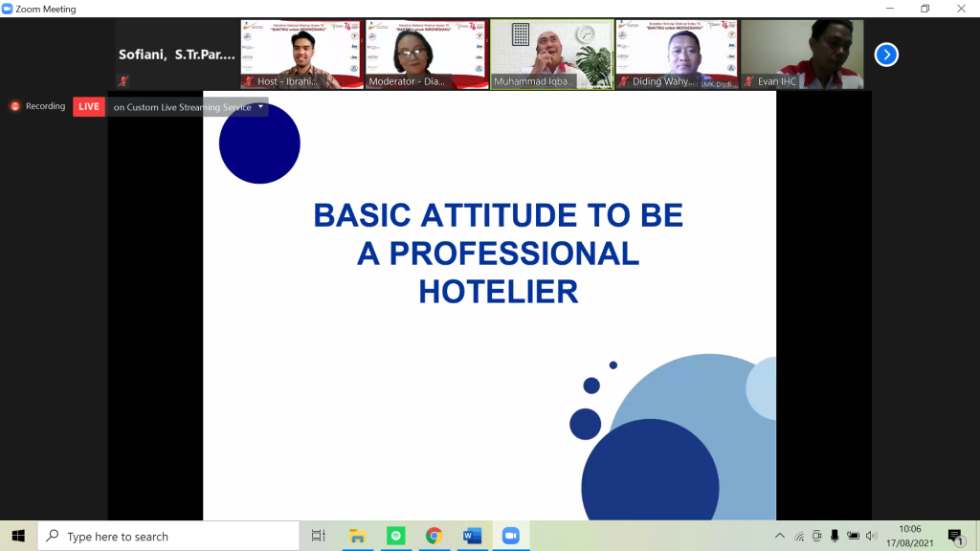The width and height of the screenshot is (980, 551).
Task: Select the Evan IHC video thumbnail
Action: click(802, 55)
